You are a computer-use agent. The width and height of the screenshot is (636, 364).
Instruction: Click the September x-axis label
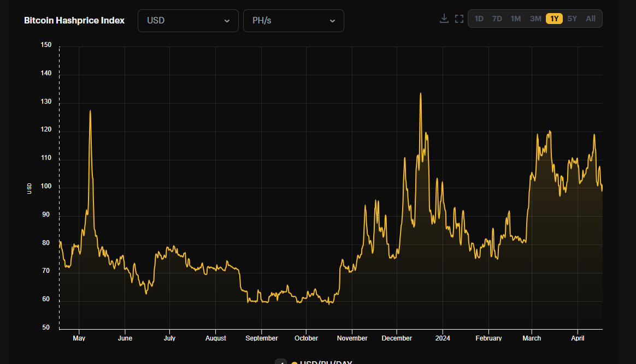pyautogui.click(x=262, y=338)
